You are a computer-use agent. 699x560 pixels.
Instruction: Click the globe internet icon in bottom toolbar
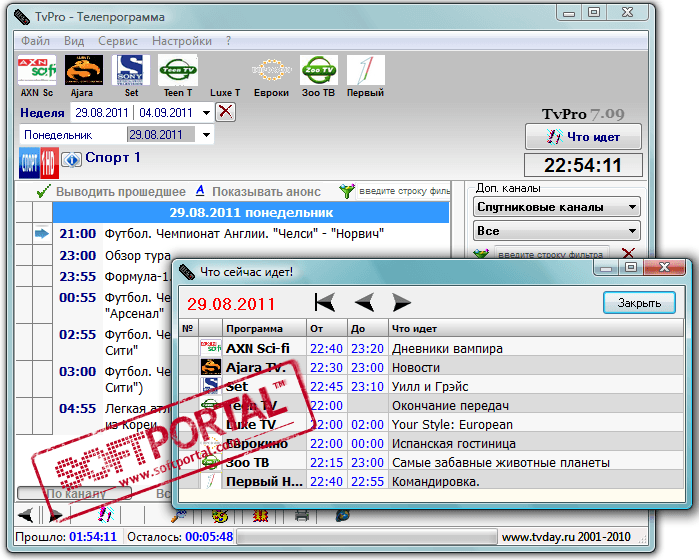[x=343, y=516]
